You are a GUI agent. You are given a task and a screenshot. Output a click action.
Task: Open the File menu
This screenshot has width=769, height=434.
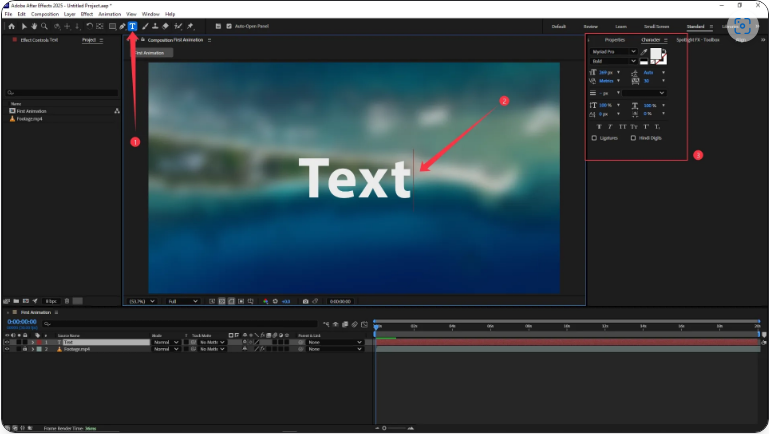8,14
